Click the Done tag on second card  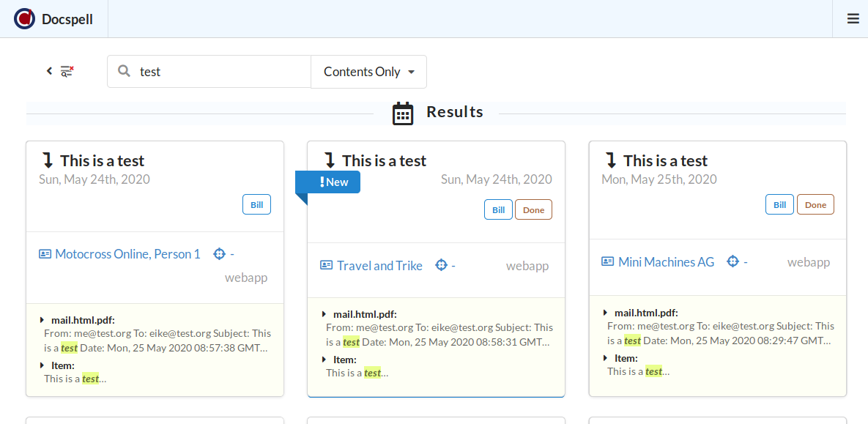533,210
